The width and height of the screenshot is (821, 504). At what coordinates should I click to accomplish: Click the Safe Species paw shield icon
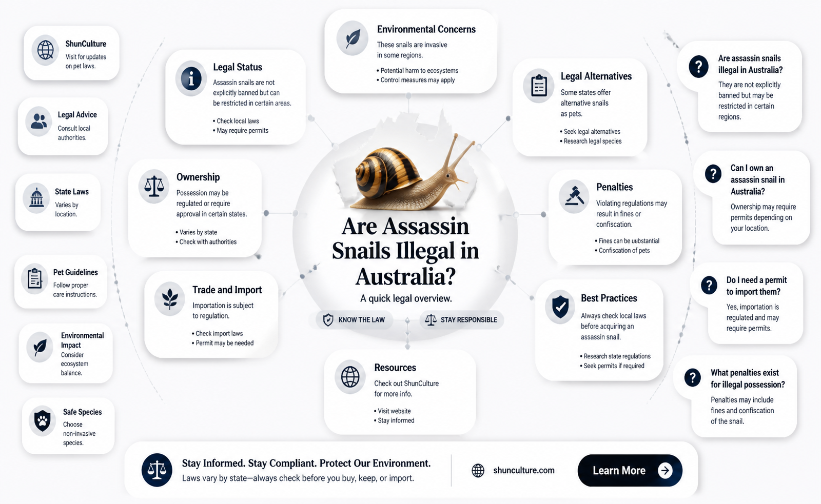pos(43,421)
